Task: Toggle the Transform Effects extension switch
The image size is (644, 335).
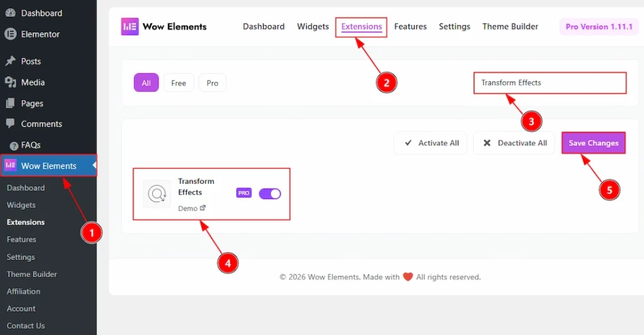Action: pyautogui.click(x=270, y=193)
